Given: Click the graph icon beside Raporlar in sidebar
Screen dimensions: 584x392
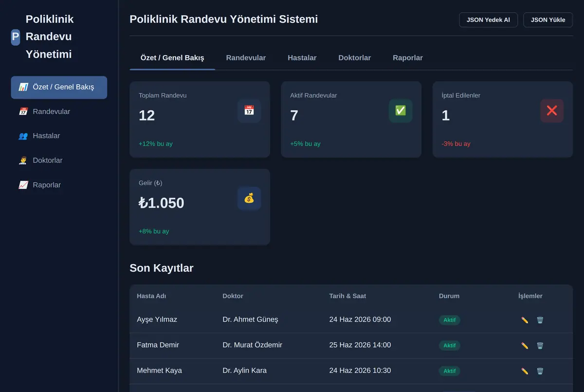Looking at the screenshot, I should (23, 185).
